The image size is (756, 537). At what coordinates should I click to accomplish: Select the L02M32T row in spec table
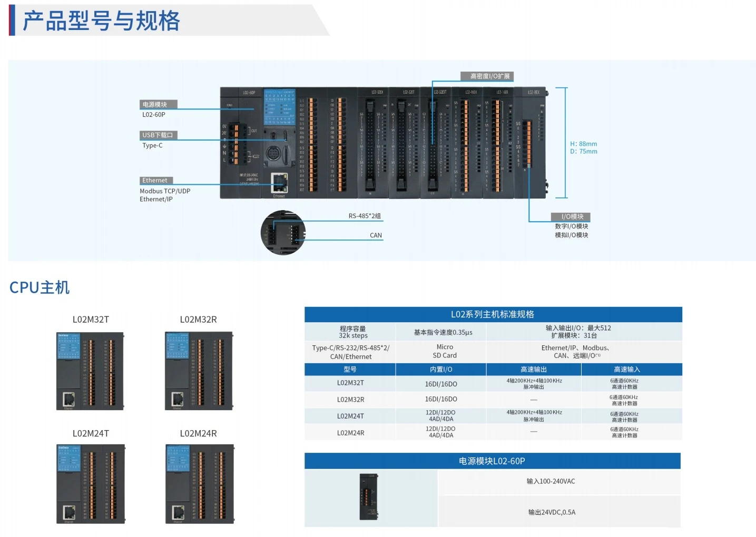[x=493, y=383]
